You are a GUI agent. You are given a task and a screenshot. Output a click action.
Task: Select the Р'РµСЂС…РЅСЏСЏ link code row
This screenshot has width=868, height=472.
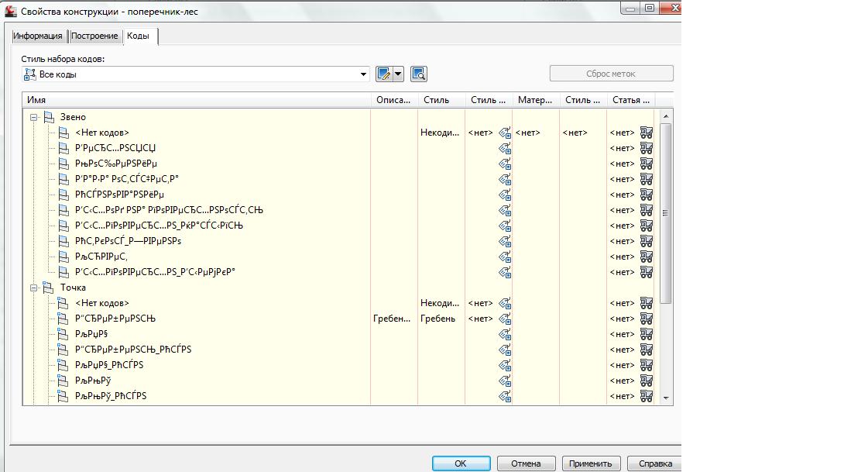pyautogui.click(x=115, y=149)
